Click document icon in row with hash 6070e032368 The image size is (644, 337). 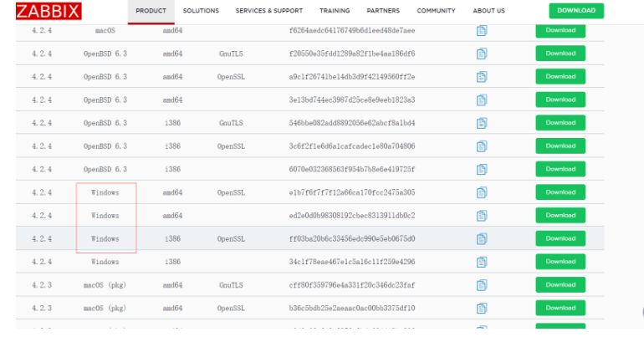pos(482,169)
